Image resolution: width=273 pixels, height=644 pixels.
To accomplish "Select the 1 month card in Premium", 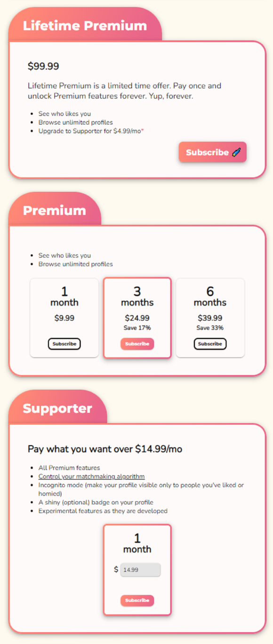I will pyautogui.click(x=64, y=317).
